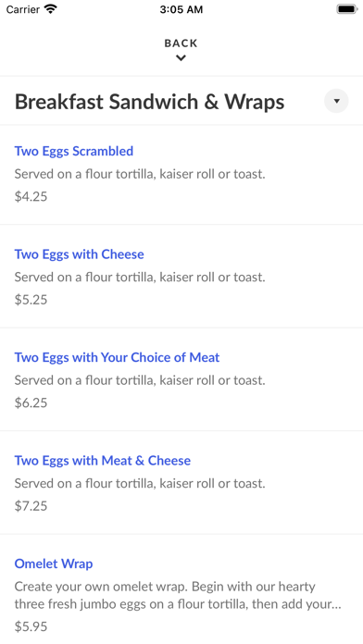Screen dimensions: 363x644
Task: Click the down chevron under BACK
Action: click(x=181, y=58)
